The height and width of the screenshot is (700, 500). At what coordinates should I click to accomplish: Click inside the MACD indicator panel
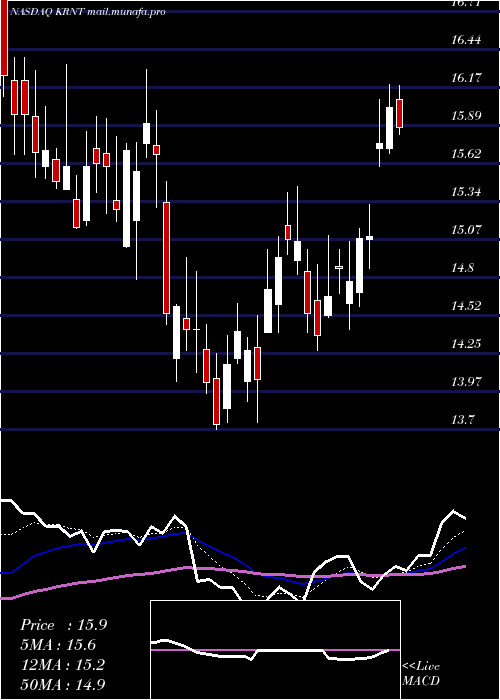click(275, 650)
